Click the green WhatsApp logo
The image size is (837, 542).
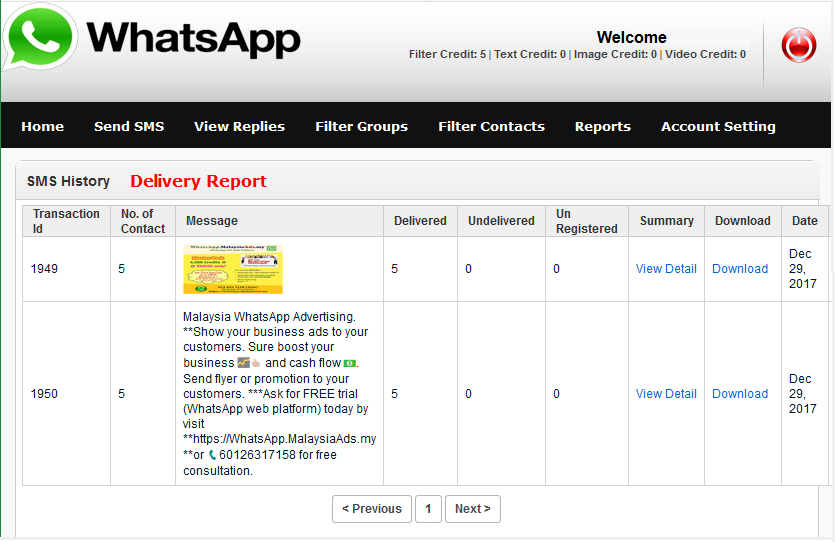tap(40, 37)
